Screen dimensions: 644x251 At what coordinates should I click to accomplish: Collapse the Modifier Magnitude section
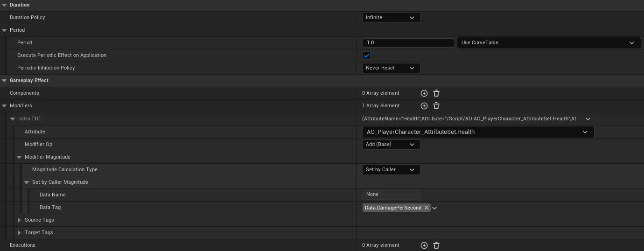(19, 157)
